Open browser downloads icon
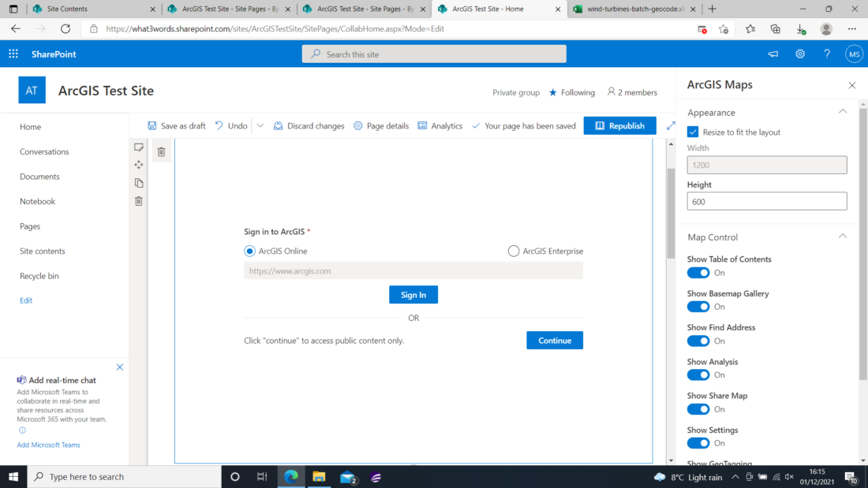Viewport: 868px width, 488px height. point(801,29)
